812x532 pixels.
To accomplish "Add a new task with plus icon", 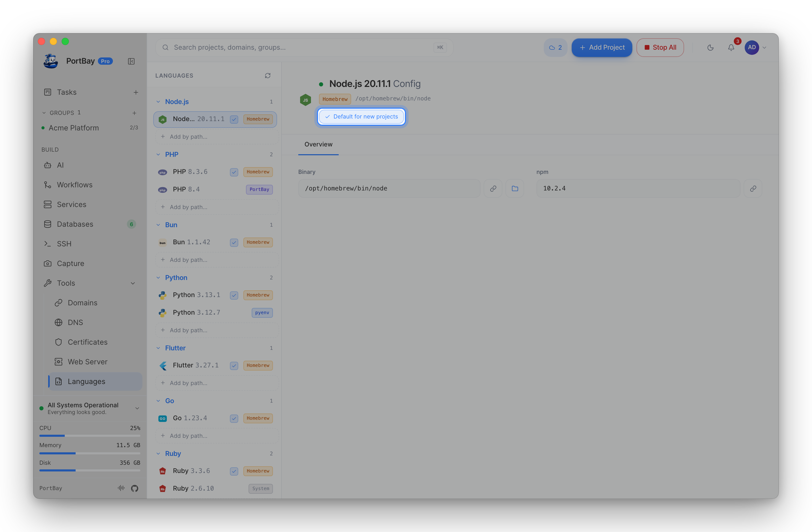I will pyautogui.click(x=136, y=92).
